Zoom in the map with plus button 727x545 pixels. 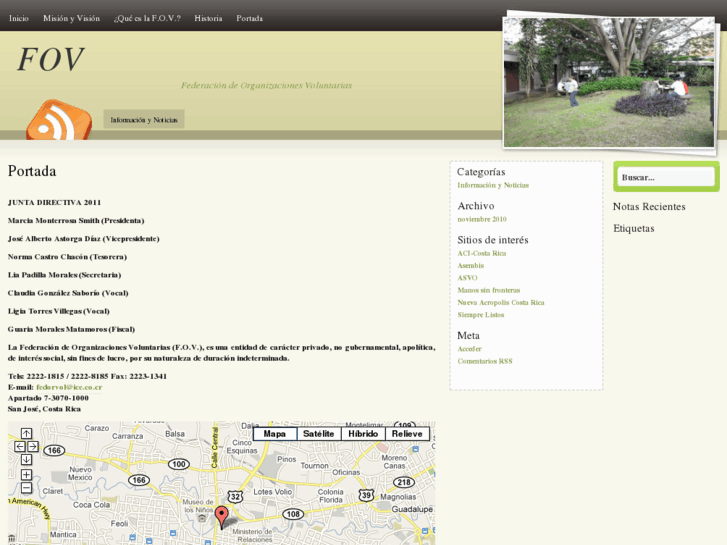(x=26, y=474)
